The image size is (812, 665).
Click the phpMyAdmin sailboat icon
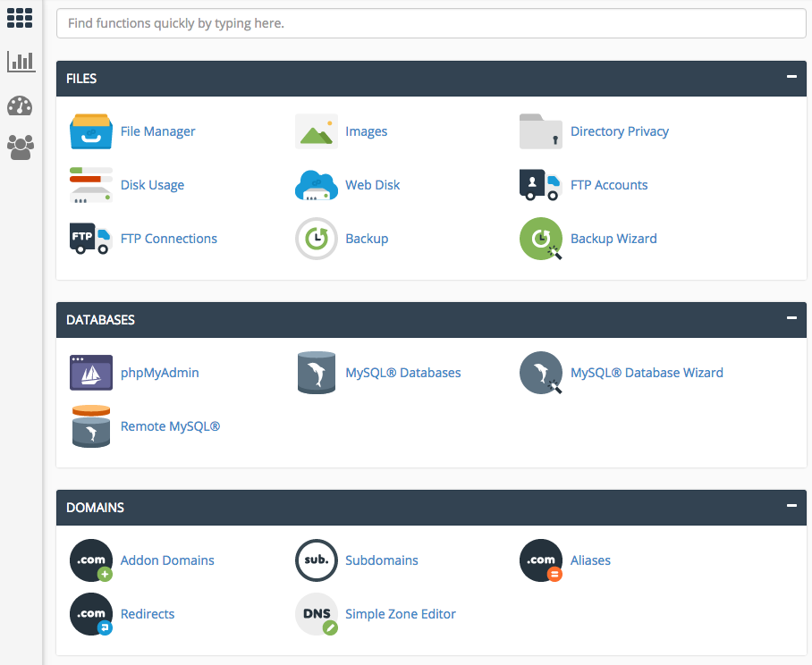click(91, 373)
